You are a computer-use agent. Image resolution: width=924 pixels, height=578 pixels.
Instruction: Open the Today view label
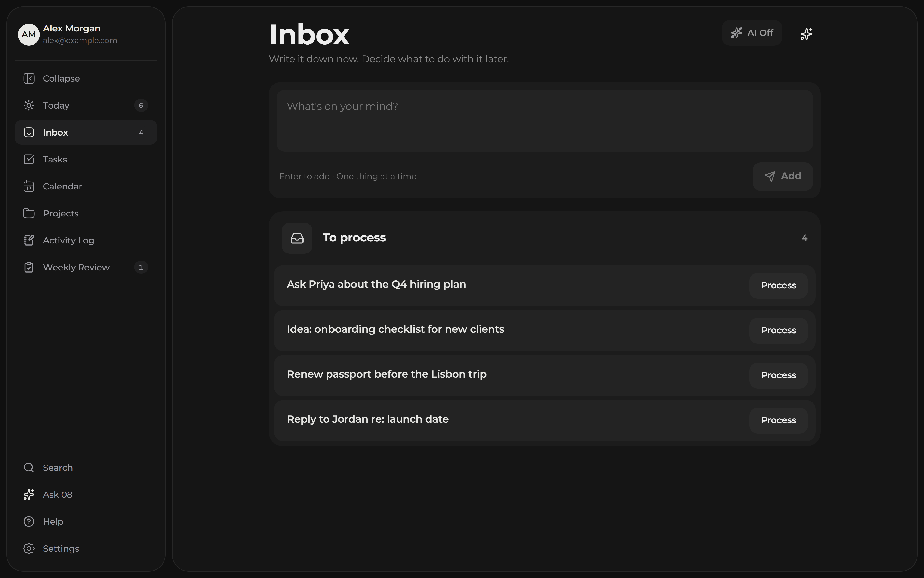(x=56, y=106)
